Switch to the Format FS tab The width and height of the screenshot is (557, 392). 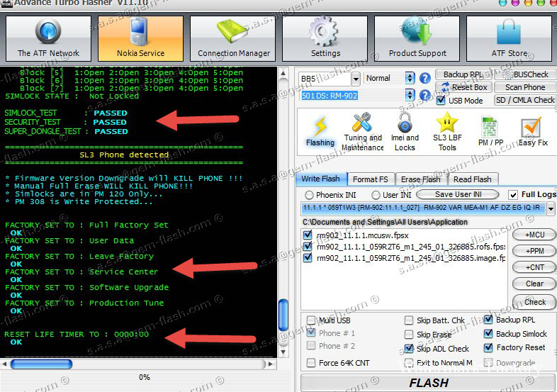(x=370, y=179)
